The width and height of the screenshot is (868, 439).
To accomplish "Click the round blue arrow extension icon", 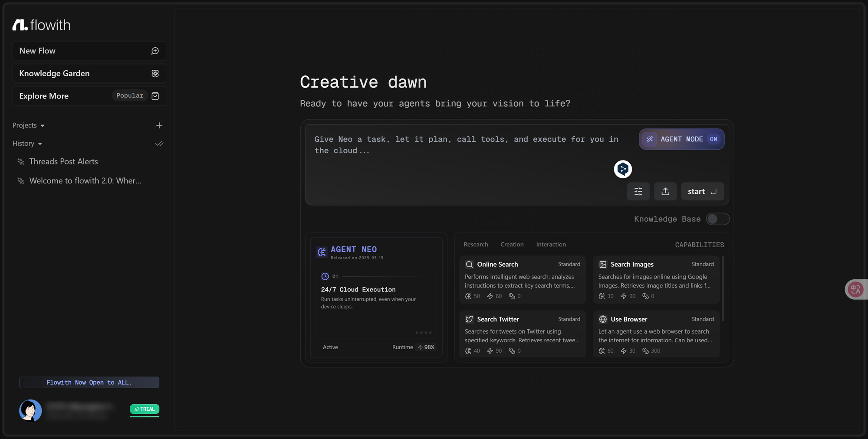I will point(623,169).
